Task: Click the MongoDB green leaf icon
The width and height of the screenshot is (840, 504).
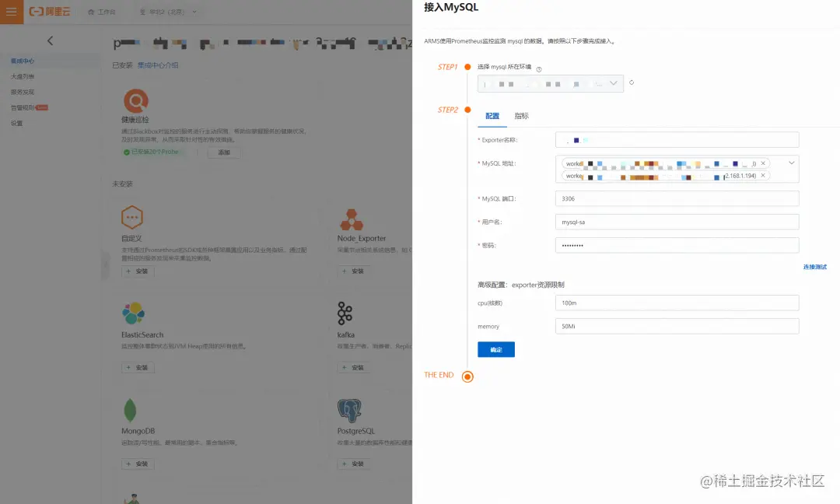Action: pos(130,410)
